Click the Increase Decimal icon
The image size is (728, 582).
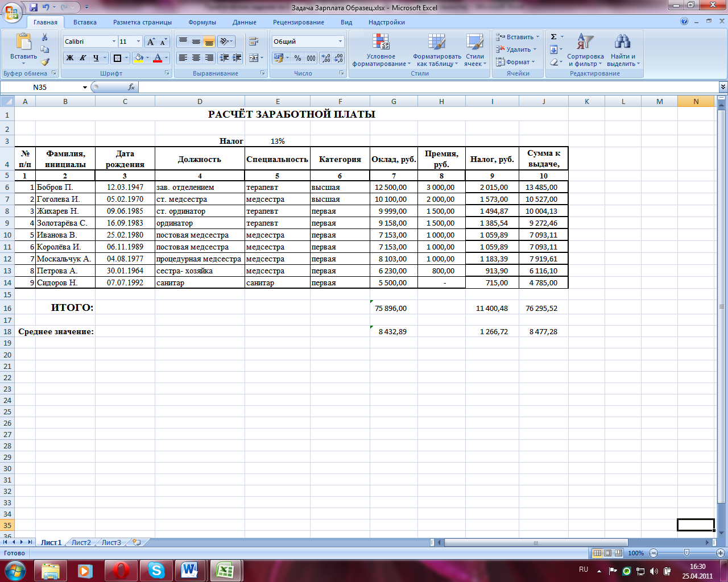click(326, 58)
